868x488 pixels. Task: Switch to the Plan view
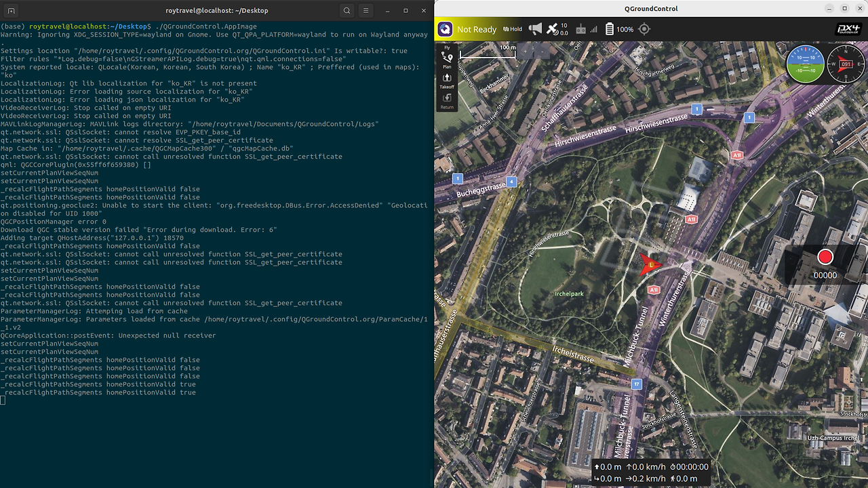pos(447,60)
